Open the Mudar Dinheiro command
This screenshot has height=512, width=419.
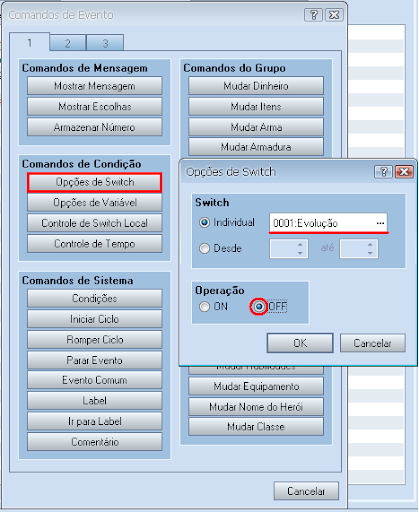pos(256,86)
